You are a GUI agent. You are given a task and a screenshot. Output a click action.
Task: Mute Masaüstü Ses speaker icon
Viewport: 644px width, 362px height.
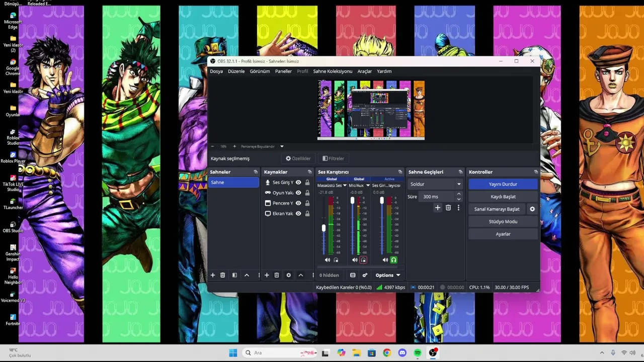pos(328,260)
